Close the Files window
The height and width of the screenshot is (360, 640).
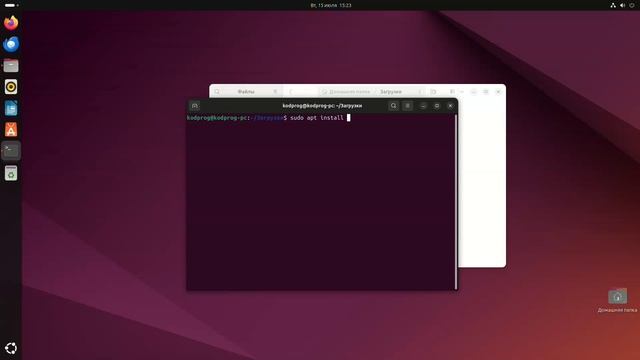498,92
